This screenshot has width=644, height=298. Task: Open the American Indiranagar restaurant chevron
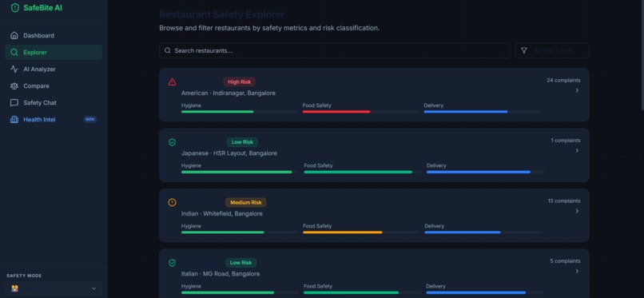click(577, 90)
